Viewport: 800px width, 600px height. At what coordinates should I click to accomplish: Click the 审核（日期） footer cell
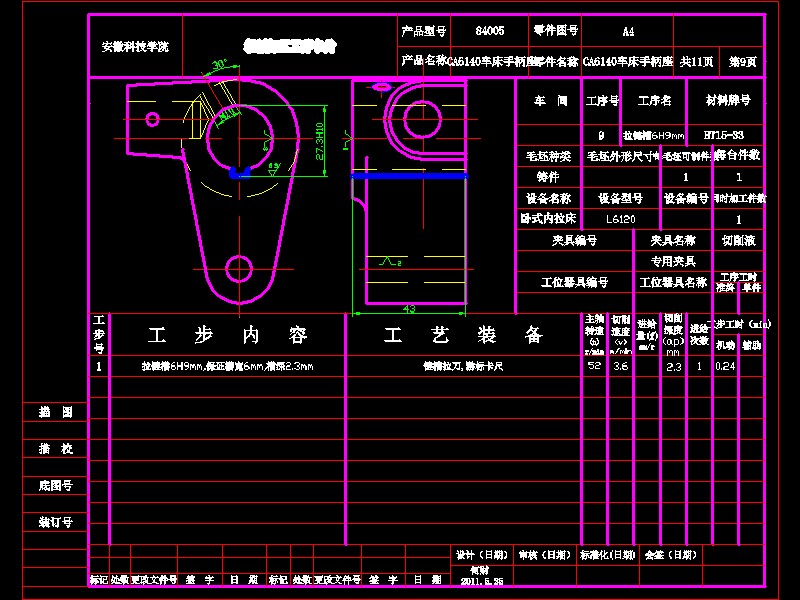click(545, 555)
